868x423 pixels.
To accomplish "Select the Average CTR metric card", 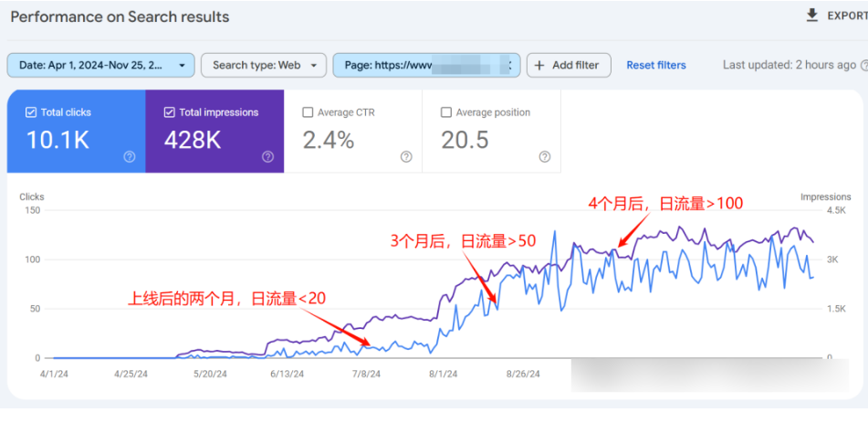I will (353, 132).
